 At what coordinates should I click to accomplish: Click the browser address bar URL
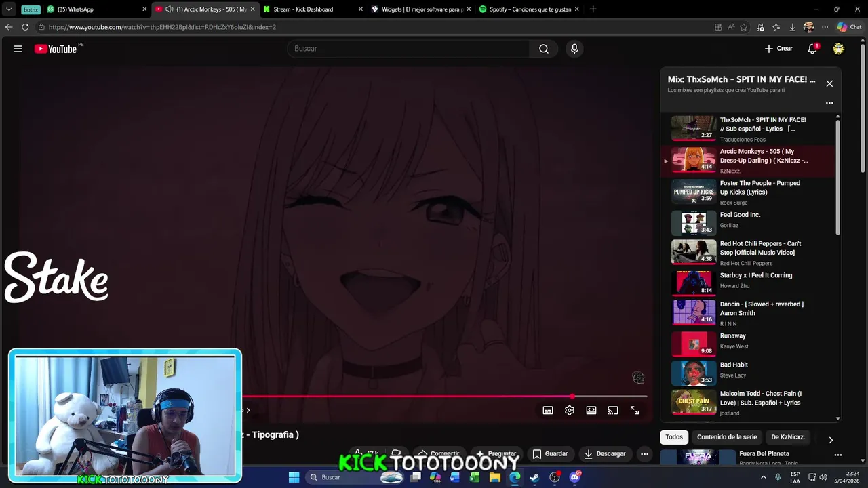(162, 27)
